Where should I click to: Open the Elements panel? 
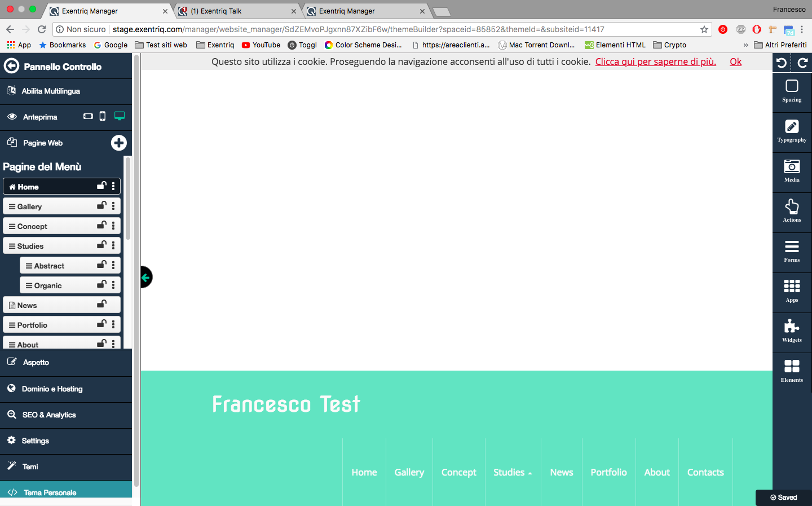coord(792,371)
